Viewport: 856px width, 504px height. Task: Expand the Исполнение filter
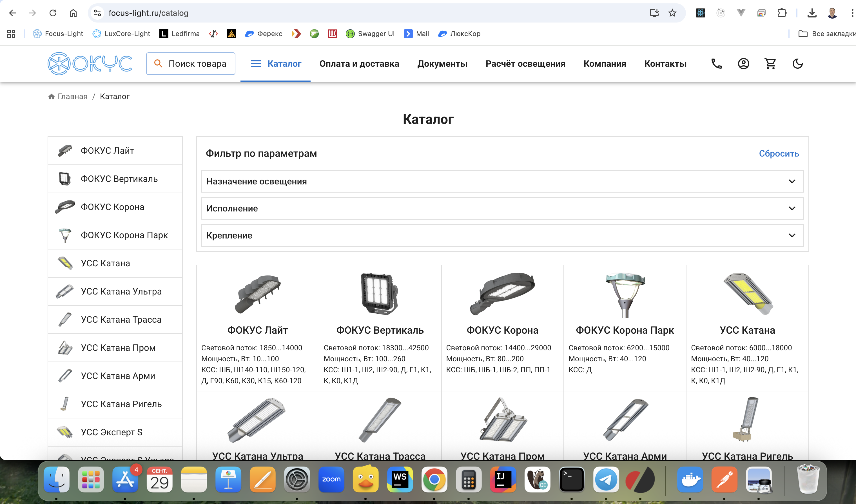(x=502, y=208)
